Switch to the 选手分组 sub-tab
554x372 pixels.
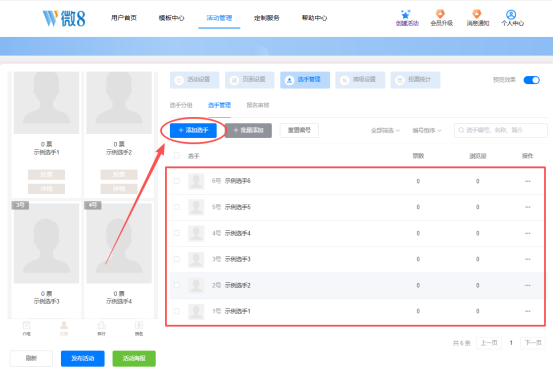pyautogui.click(x=181, y=105)
